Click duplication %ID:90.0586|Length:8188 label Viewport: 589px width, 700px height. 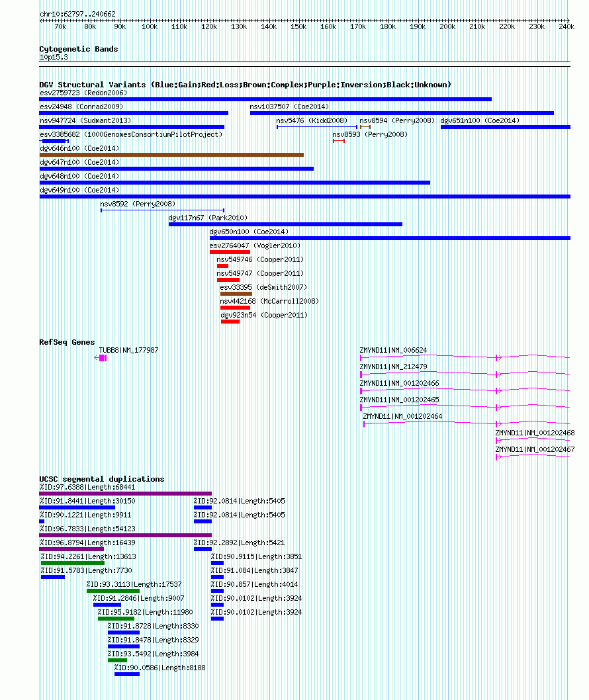pyautogui.click(x=160, y=668)
